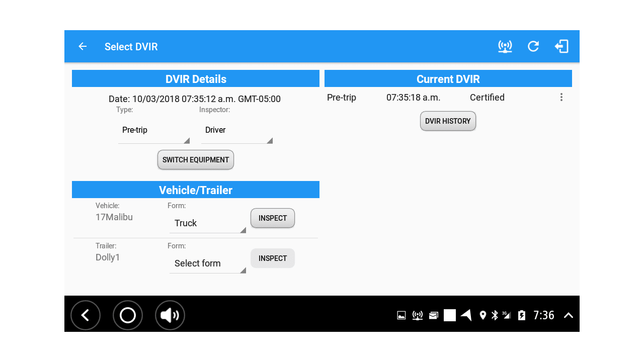Open the image notification icon in the status bar
The image size is (644, 362).
pyautogui.click(x=401, y=315)
